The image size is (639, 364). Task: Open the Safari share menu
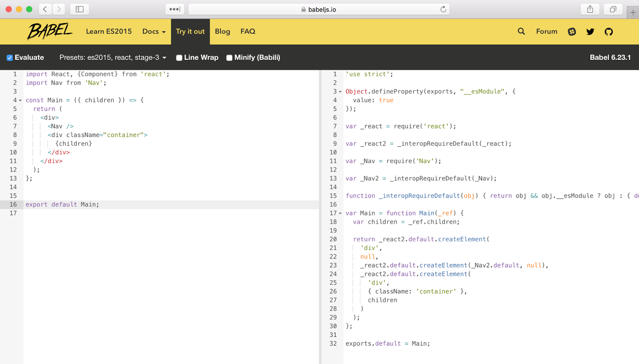click(590, 9)
